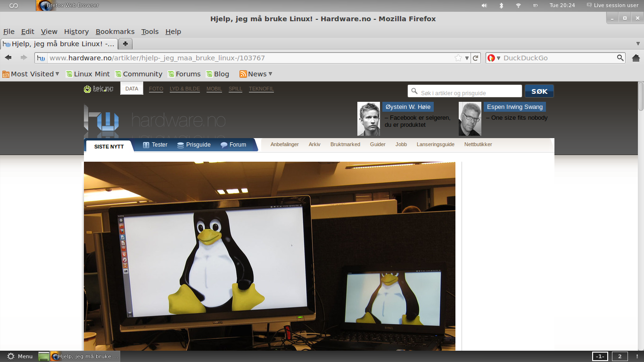Go to the Lanseringsguide page
Viewport: 644px width, 362px height.
pyautogui.click(x=436, y=144)
